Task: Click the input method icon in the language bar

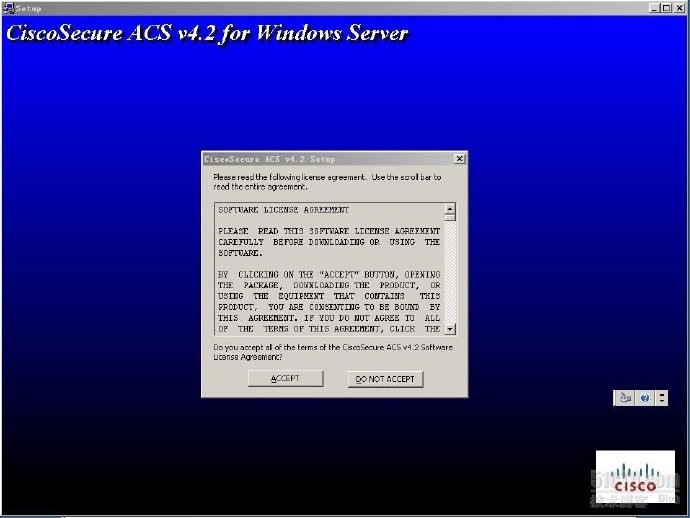Action: point(625,398)
